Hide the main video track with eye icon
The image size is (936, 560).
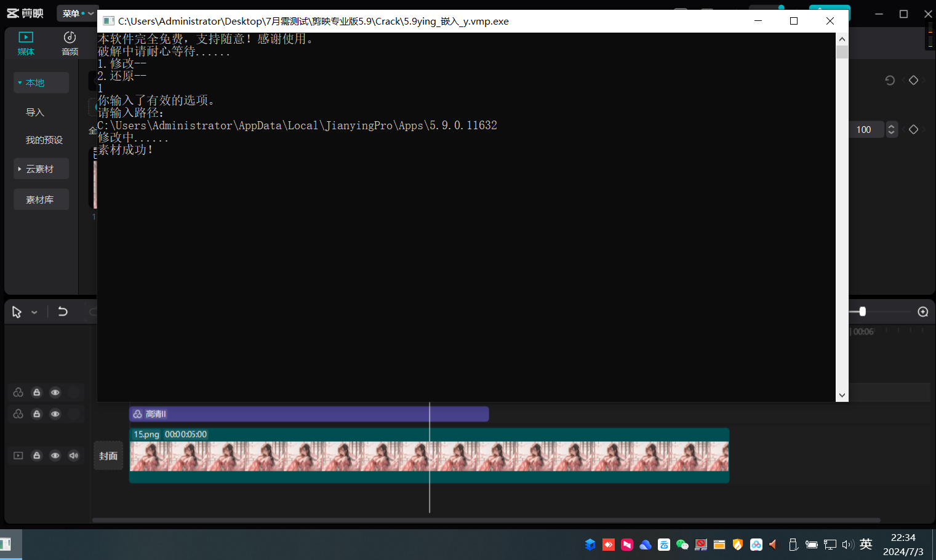pyautogui.click(x=55, y=455)
